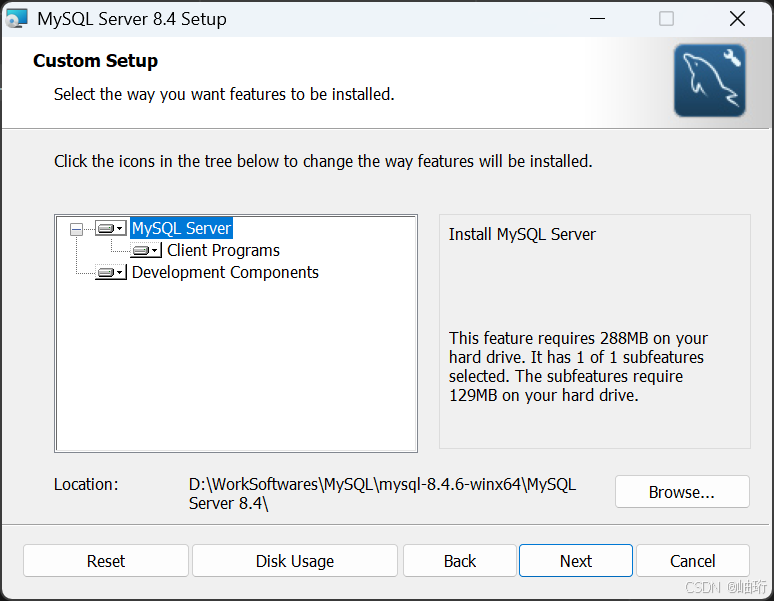Collapse the MySQL Server tree node
The image size is (774, 601).
77,229
